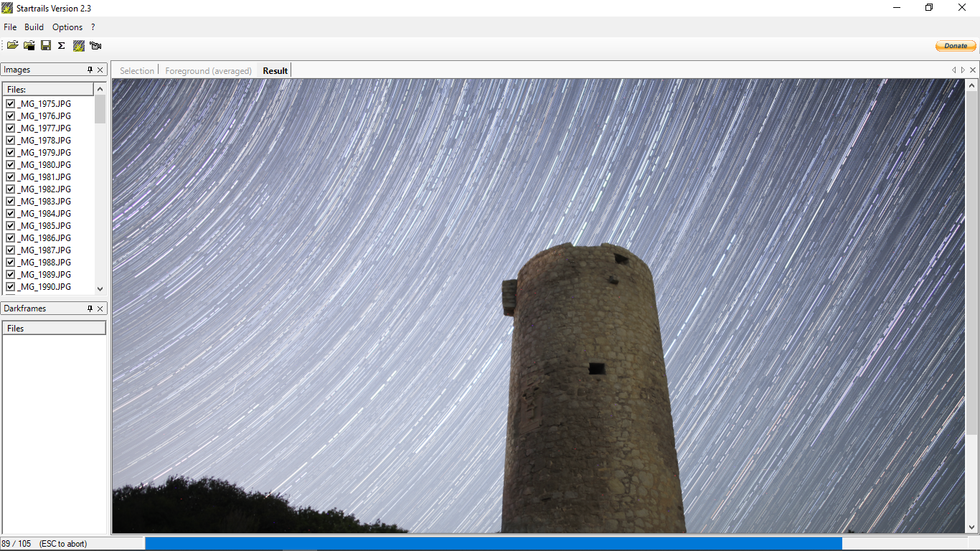Pin the Images panel with pushpin icon
Image resolution: width=980 pixels, height=551 pixels.
pyautogui.click(x=90, y=70)
